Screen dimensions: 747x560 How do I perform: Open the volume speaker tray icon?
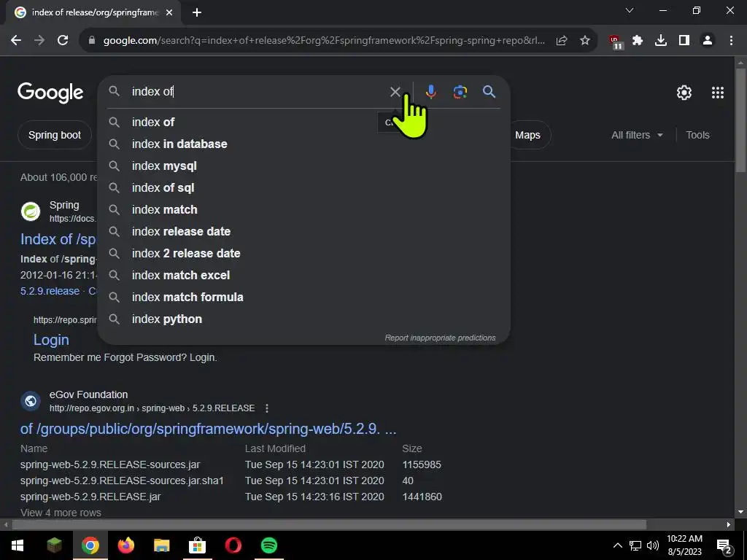[x=653, y=545]
